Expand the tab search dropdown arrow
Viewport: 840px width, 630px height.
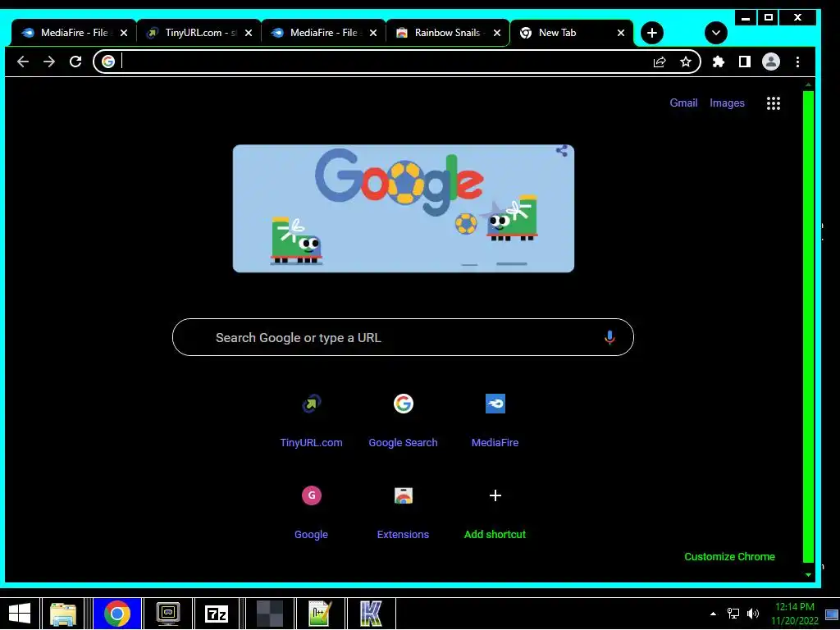[715, 33]
